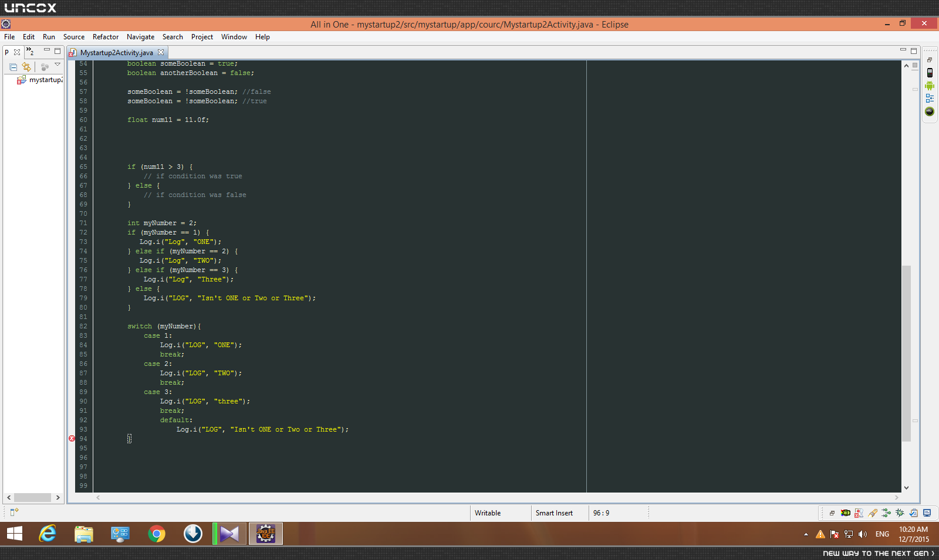Open the Window menu

coord(234,37)
